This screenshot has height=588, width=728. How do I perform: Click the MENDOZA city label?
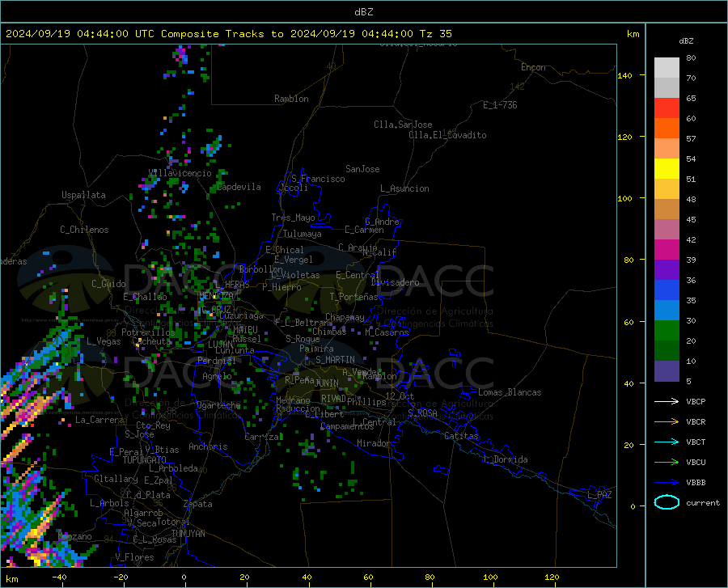point(216,296)
